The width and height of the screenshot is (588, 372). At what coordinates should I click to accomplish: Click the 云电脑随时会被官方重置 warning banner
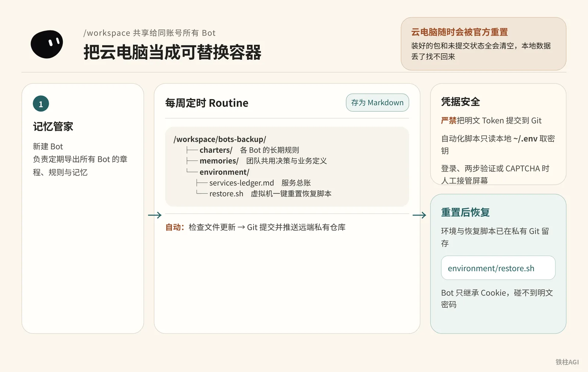click(x=483, y=44)
